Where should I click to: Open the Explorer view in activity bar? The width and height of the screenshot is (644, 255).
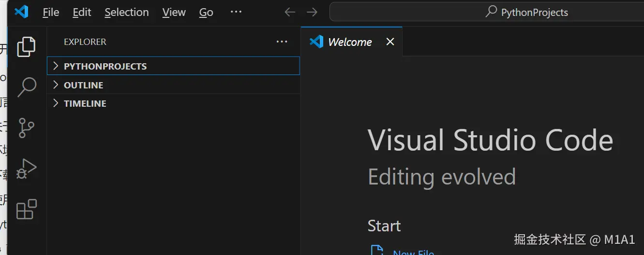tap(27, 47)
